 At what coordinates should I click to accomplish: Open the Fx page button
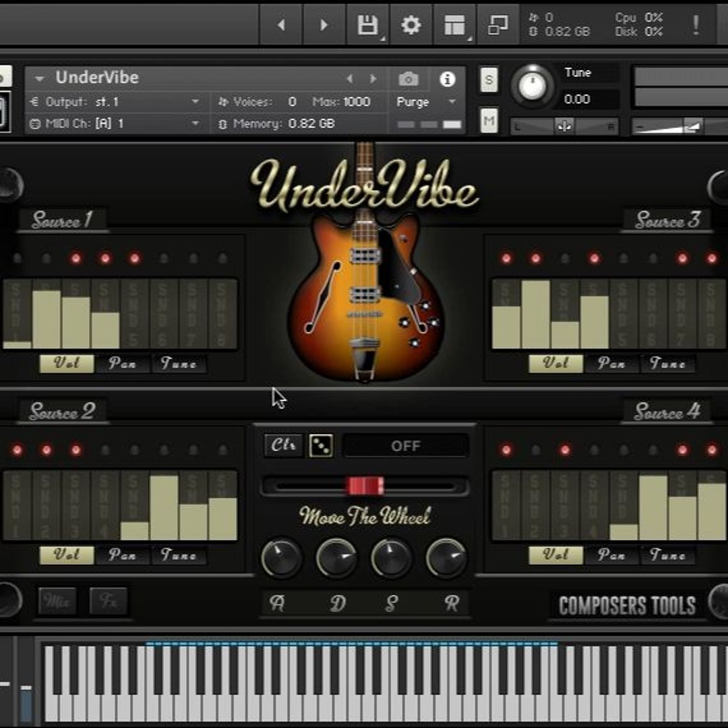(x=108, y=600)
